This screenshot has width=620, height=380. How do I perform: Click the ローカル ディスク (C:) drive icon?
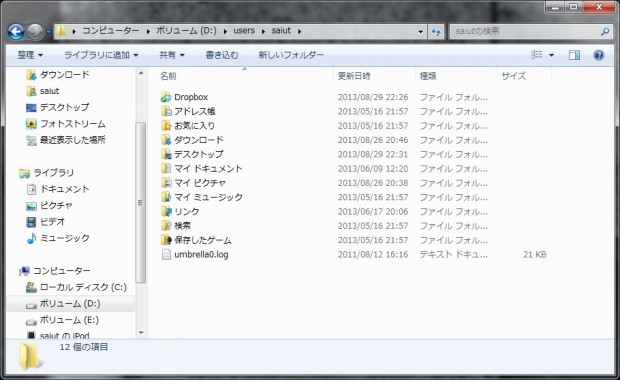(31, 287)
